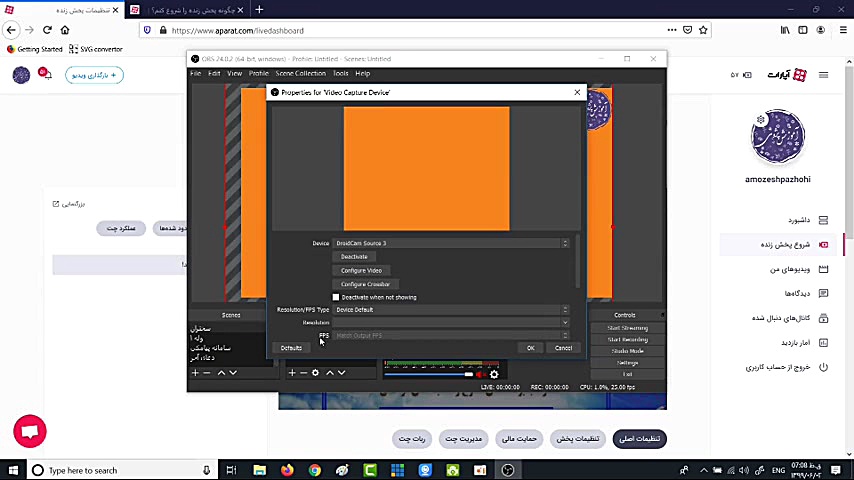854x480 pixels.
Task: Click Defaults in properties dialog
Action: (x=291, y=348)
